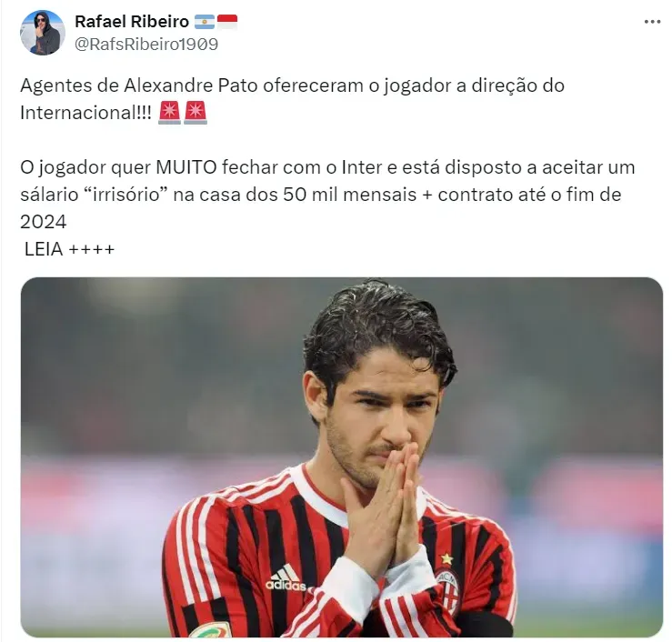Click the second siren emoji in tweet
This screenshot has width=672, height=642.
tap(196, 113)
